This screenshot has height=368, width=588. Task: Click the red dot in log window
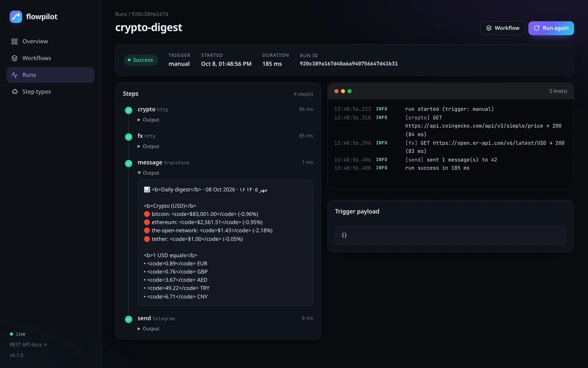coord(336,91)
